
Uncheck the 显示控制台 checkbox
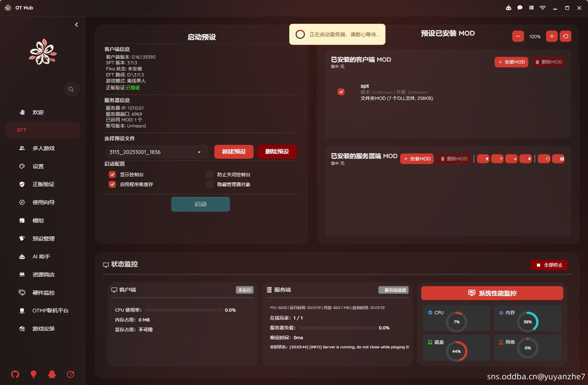point(112,175)
